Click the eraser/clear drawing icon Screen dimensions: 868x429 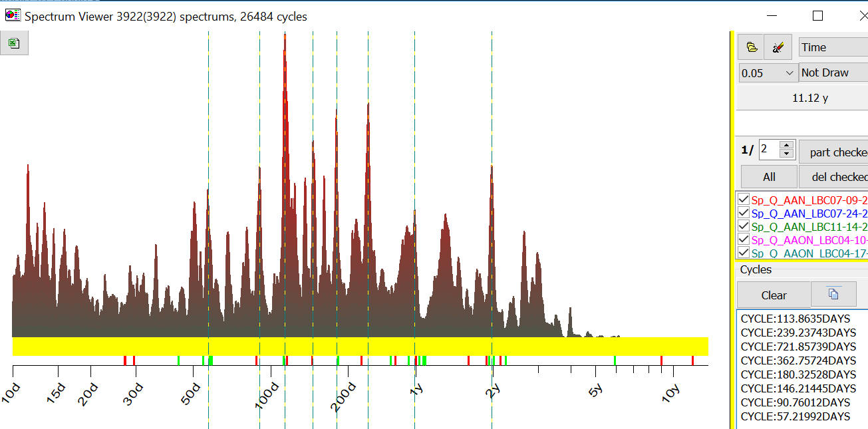pyautogui.click(x=778, y=47)
